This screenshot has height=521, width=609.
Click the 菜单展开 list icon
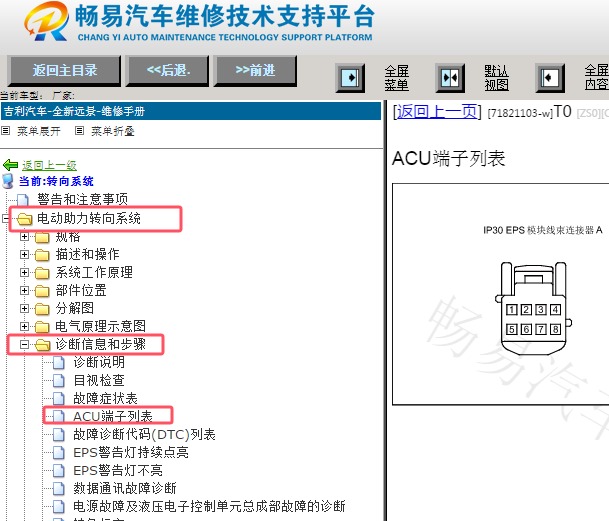pos(5,131)
